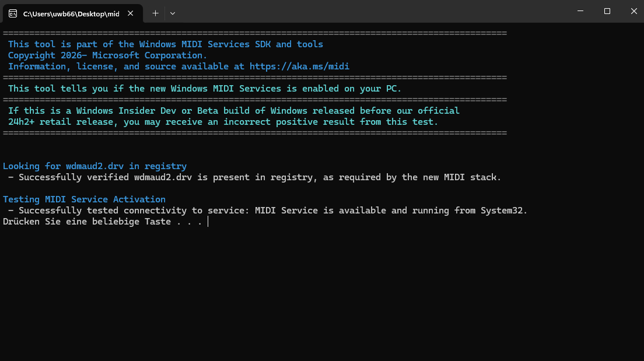Screen dimensions: 644x361
Task: Minimize the terminal window
Action: (x=580, y=12)
